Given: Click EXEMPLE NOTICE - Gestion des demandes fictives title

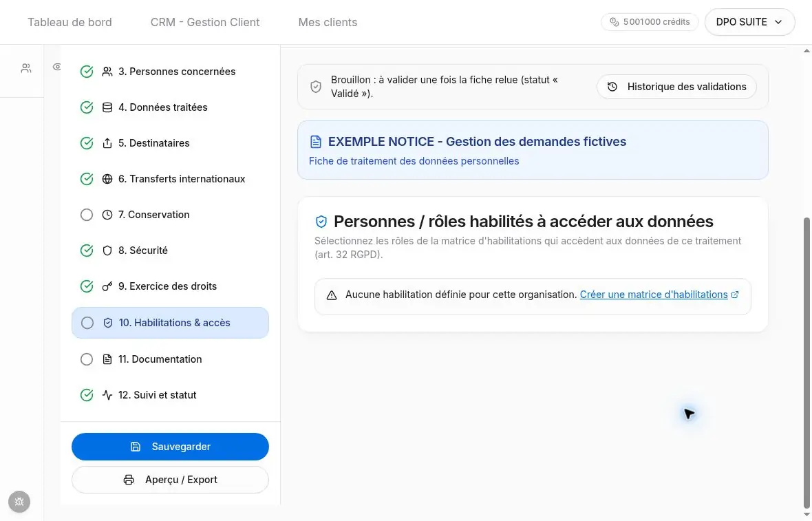Looking at the screenshot, I should (x=477, y=141).
